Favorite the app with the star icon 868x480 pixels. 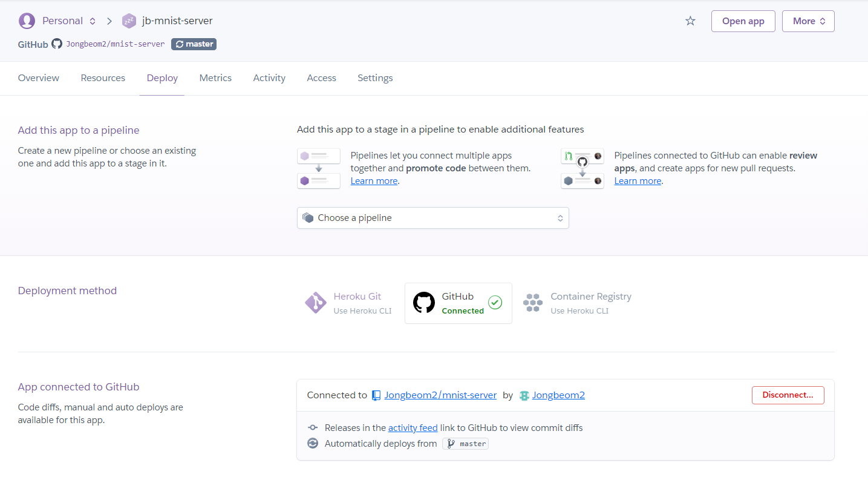(x=690, y=21)
